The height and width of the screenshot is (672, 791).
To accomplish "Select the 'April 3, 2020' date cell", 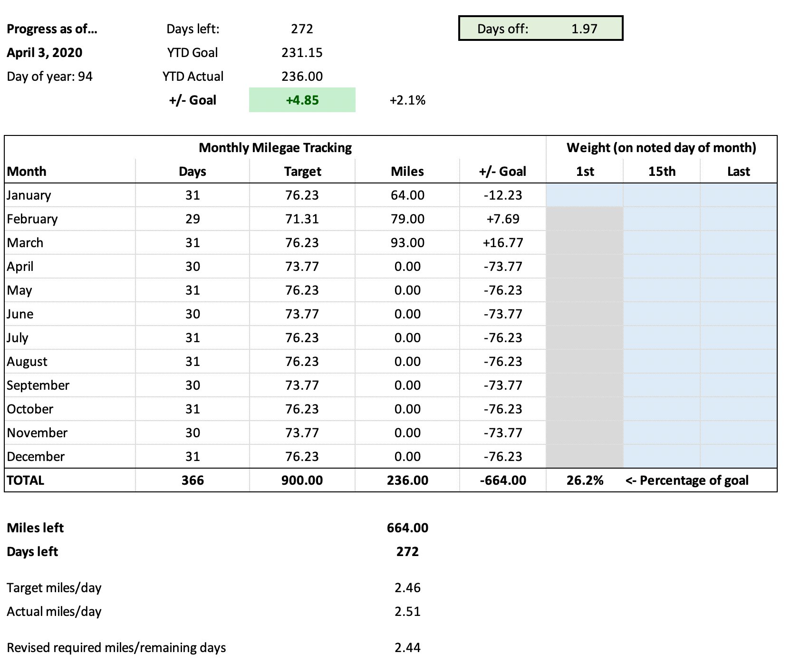I will (x=44, y=53).
